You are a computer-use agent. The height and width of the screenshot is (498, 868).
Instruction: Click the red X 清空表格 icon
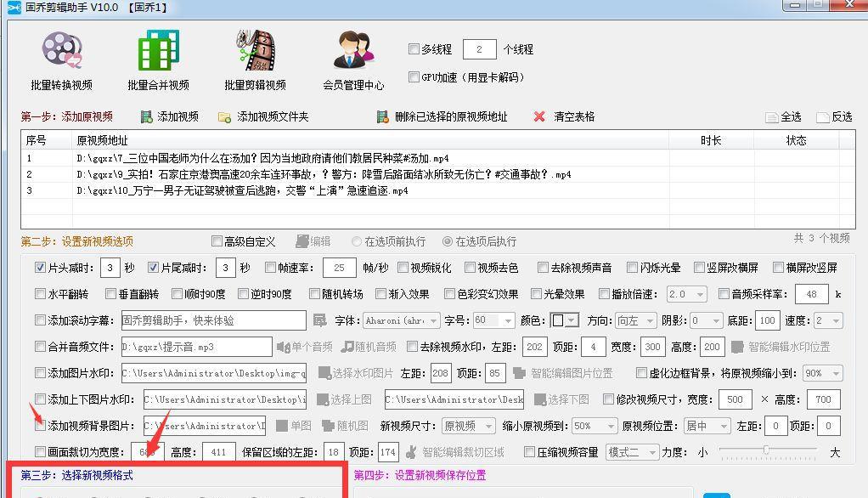point(539,116)
